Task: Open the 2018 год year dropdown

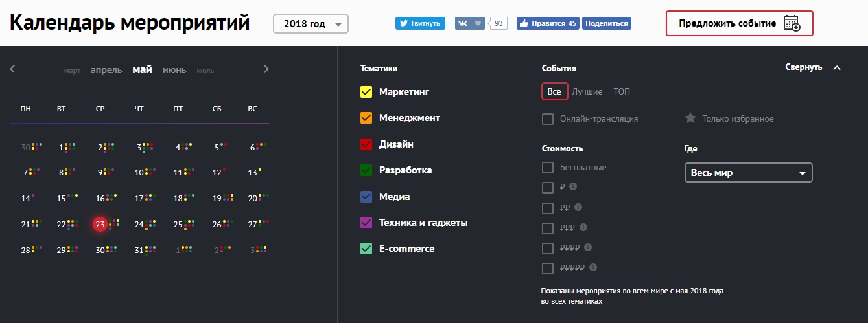Action: [311, 24]
